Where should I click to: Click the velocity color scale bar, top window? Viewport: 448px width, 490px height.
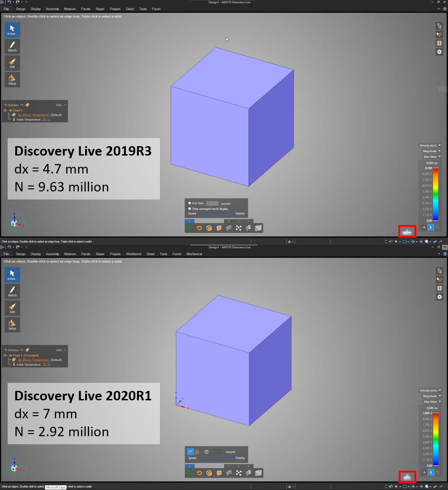[x=435, y=195]
